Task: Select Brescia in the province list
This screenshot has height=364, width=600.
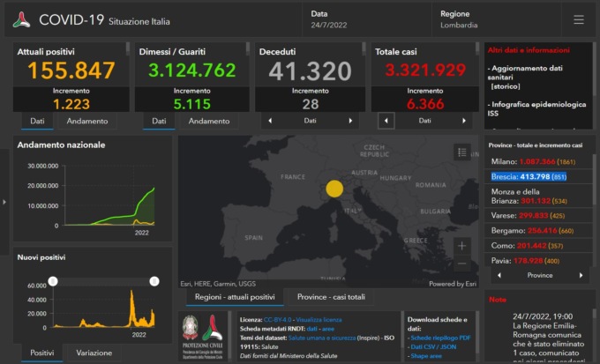Action: 529,176
